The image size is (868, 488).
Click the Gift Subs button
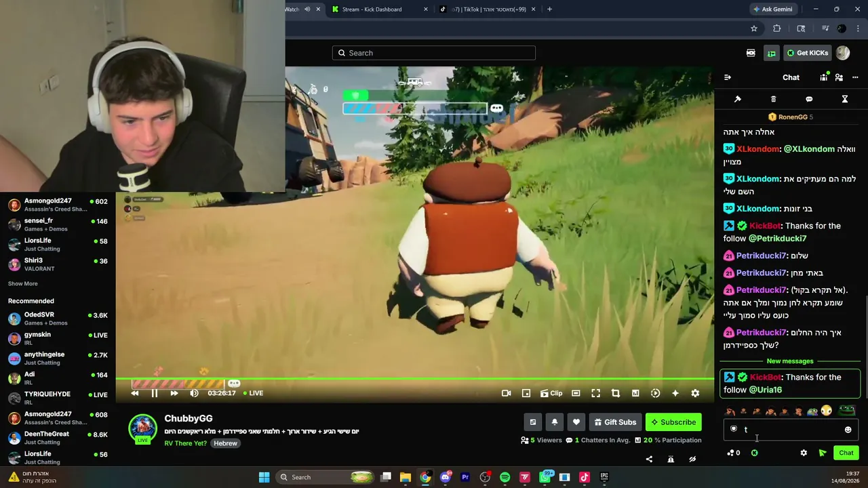(x=615, y=422)
